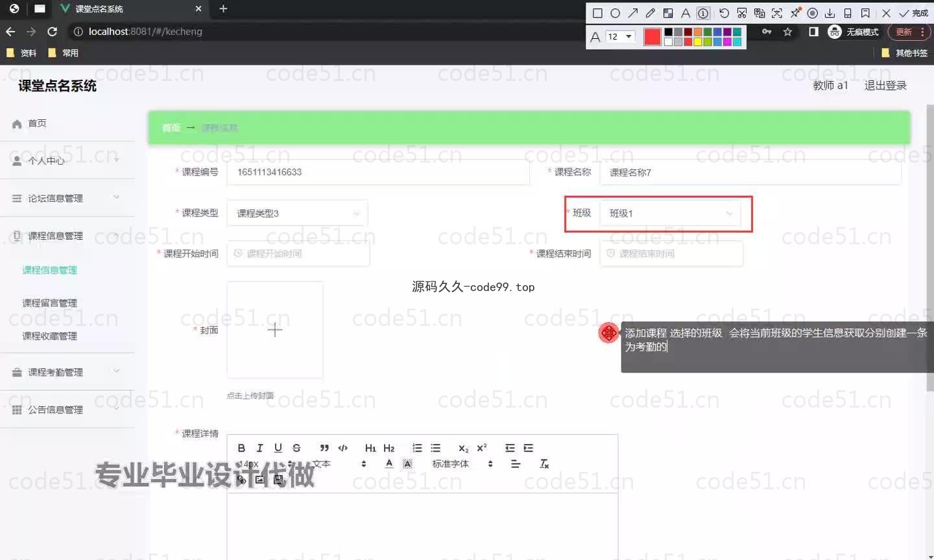Collapse 课程信息管理 sidebar menu
The image size is (934, 560).
(67, 235)
